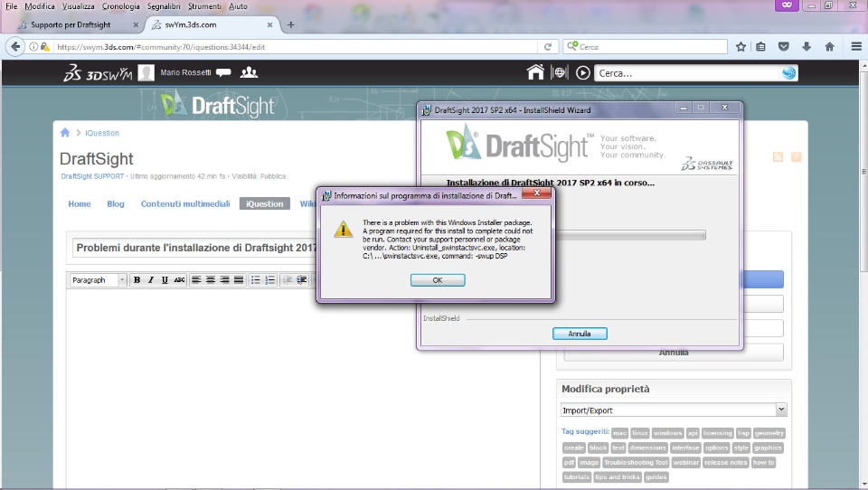Open the DraftSight SUPPORT link
Screen dimensions: 868x490
click(92, 176)
